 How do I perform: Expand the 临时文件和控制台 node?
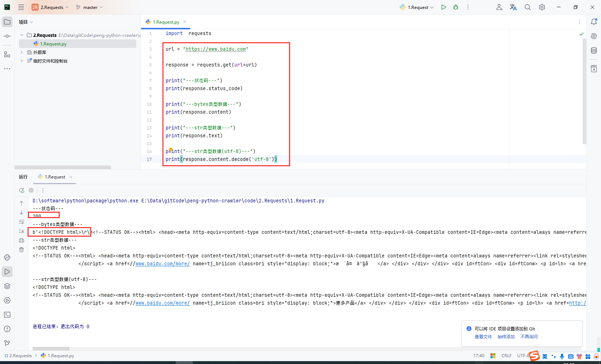coord(22,61)
